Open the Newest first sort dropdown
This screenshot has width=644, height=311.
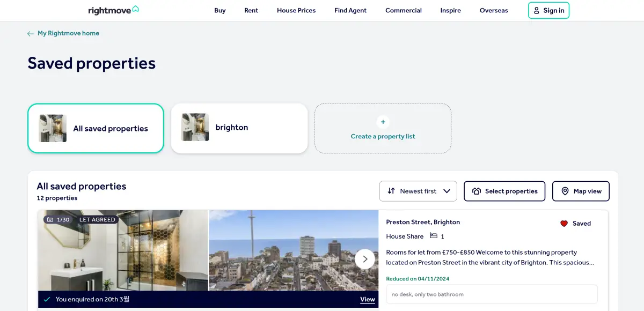point(418,191)
